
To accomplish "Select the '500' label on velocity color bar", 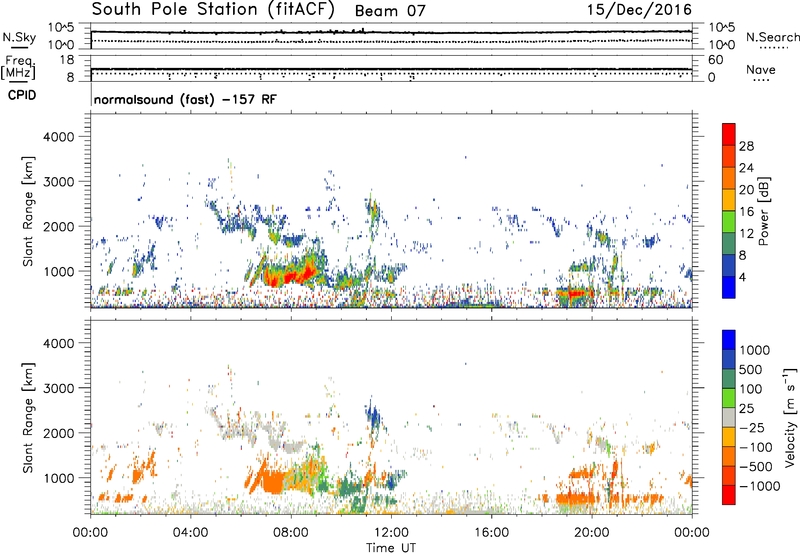I will [x=751, y=370].
